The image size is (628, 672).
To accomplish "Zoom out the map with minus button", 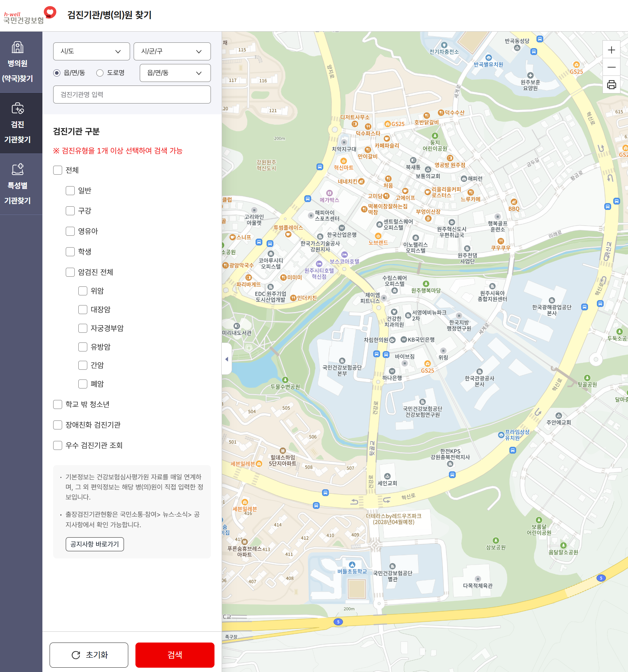I will (x=611, y=67).
